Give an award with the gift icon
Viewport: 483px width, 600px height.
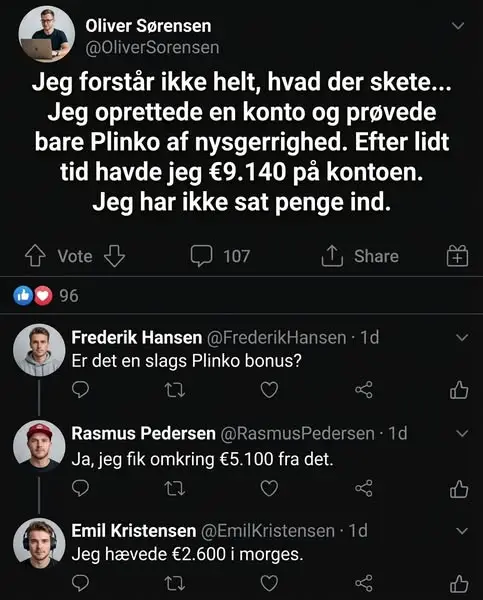(457, 256)
